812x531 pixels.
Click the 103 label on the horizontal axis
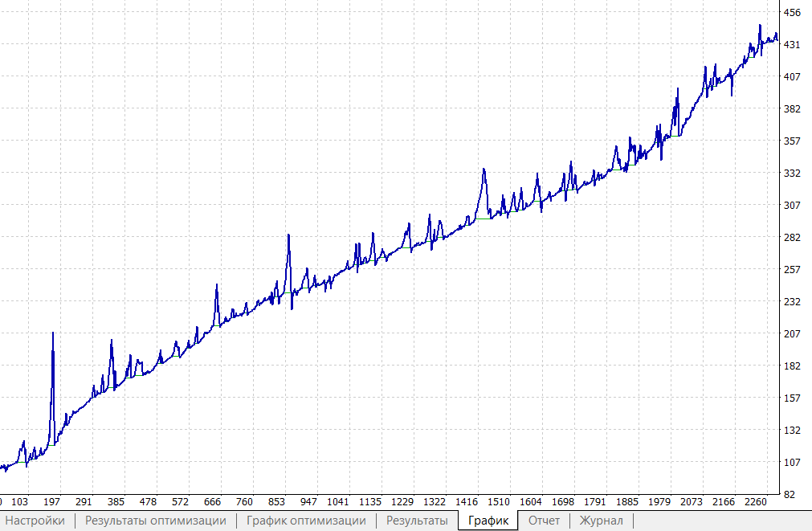pyautogui.click(x=21, y=502)
